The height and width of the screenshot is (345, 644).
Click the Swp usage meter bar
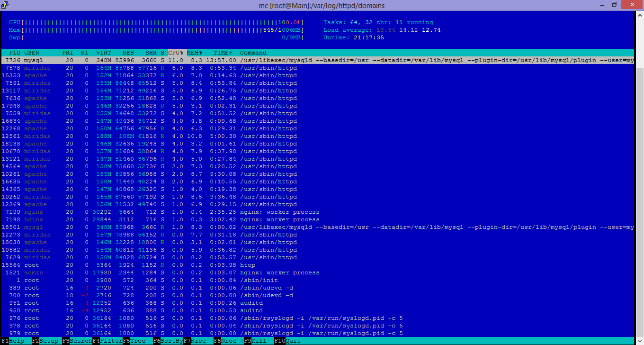156,37
